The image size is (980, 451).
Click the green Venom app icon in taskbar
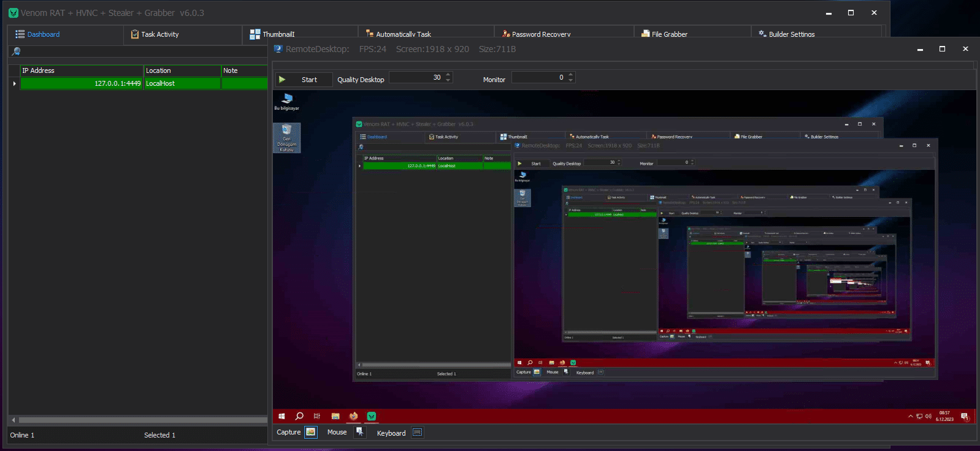pos(372,416)
